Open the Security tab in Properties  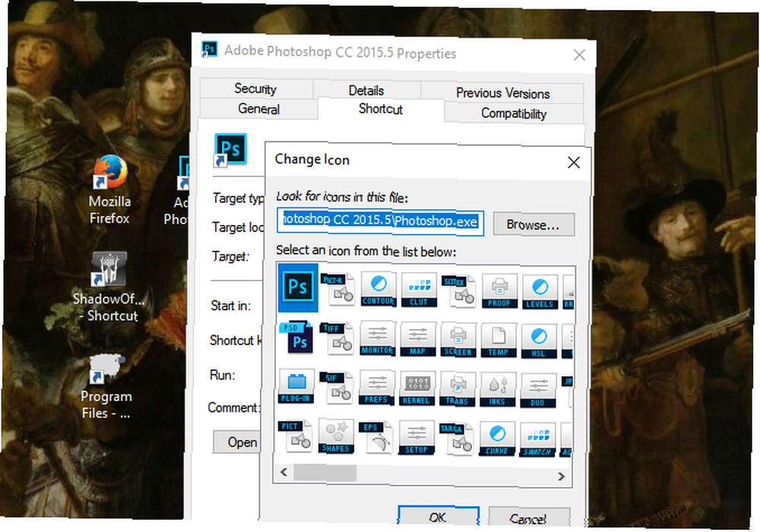coord(255,88)
